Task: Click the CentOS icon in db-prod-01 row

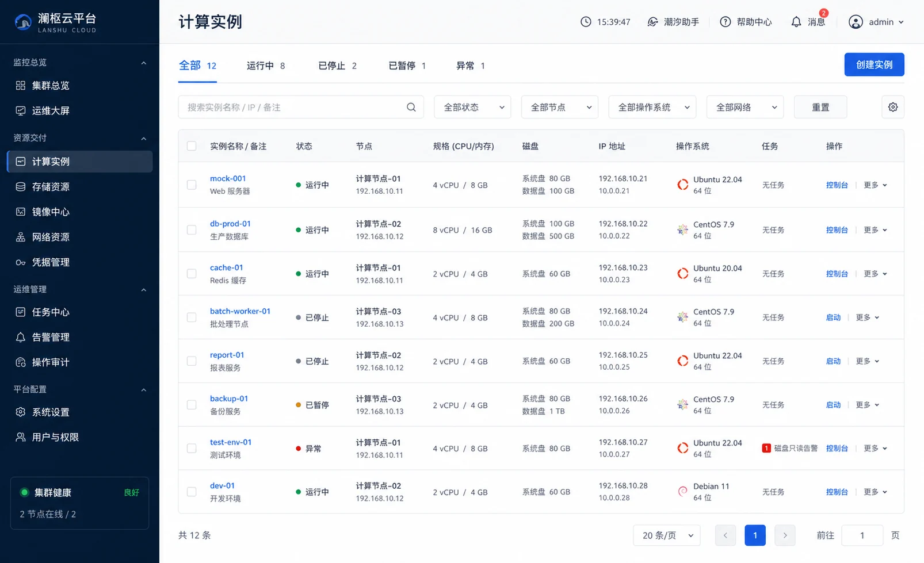Action: (683, 229)
